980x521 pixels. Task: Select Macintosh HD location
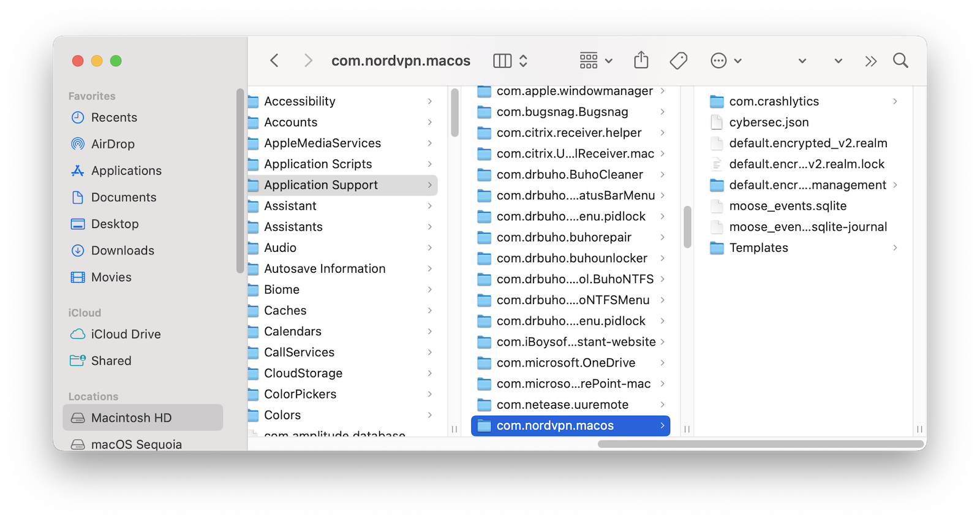[143, 418]
